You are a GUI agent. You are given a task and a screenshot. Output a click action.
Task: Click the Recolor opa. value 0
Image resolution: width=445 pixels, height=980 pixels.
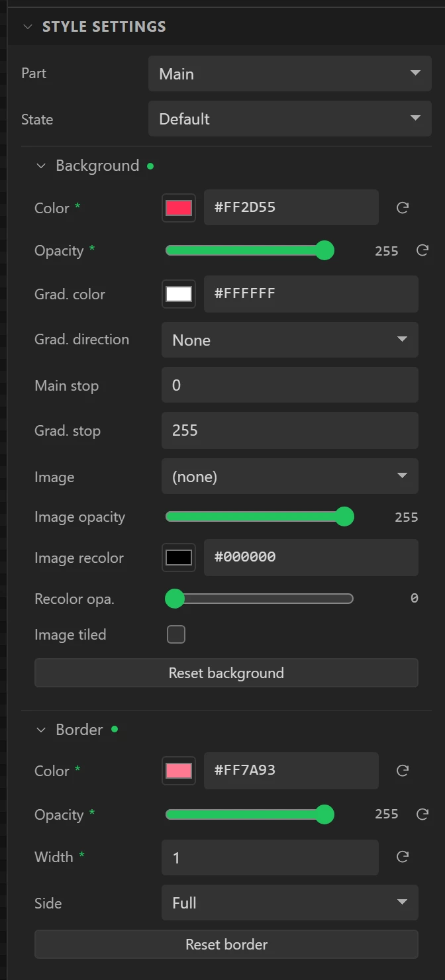(415, 599)
